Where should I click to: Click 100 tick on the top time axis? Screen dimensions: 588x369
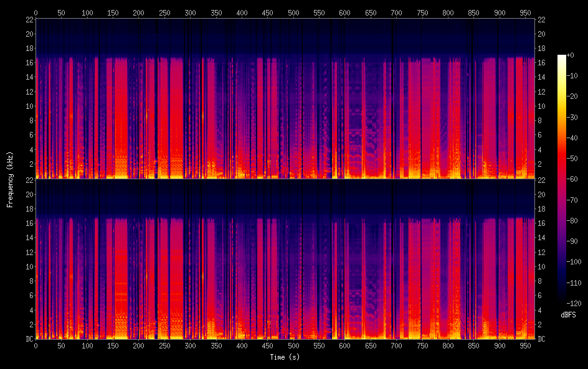(x=87, y=12)
